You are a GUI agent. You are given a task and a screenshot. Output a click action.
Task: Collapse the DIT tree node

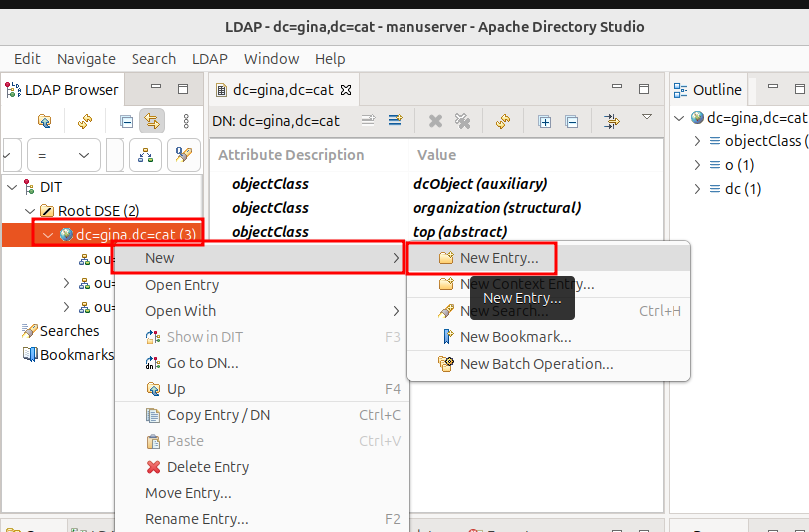[12, 187]
